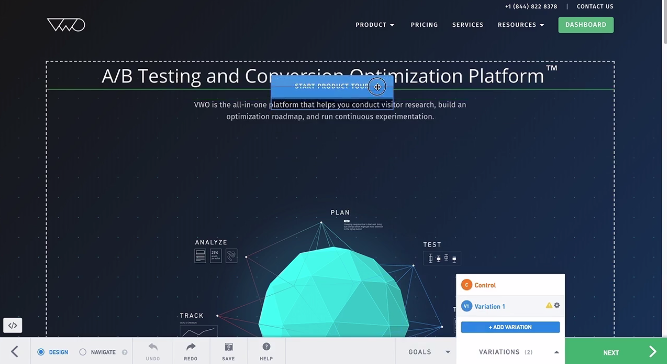This screenshot has width=667, height=364.
Task: Open the code editor icon
Action: 12,326
